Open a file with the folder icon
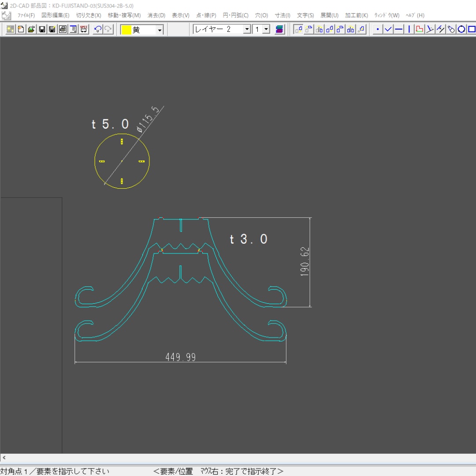Image resolution: width=476 pixels, height=476 pixels. click(x=31, y=30)
